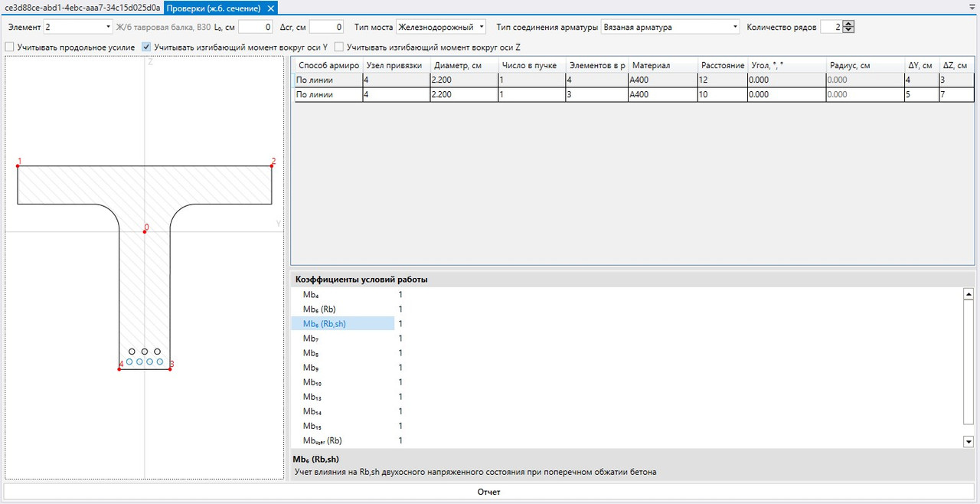Click node 3 on the section drawing
980x504 pixels.
(170, 368)
